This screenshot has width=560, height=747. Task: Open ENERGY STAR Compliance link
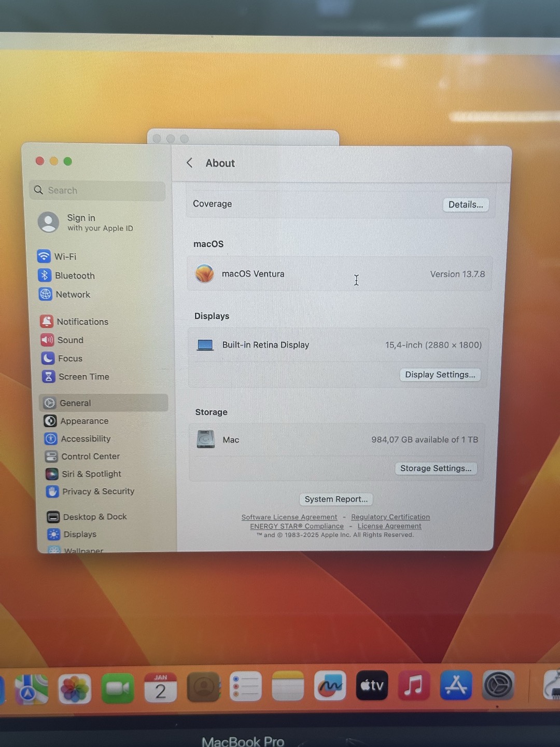297,526
